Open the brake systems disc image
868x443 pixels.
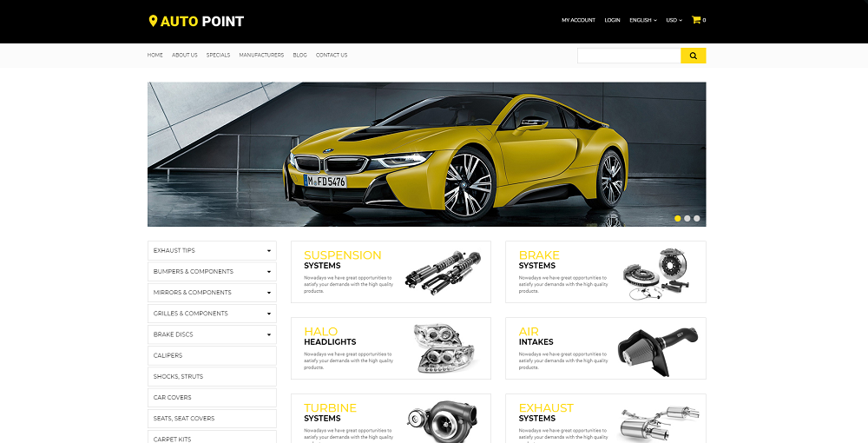657,273
